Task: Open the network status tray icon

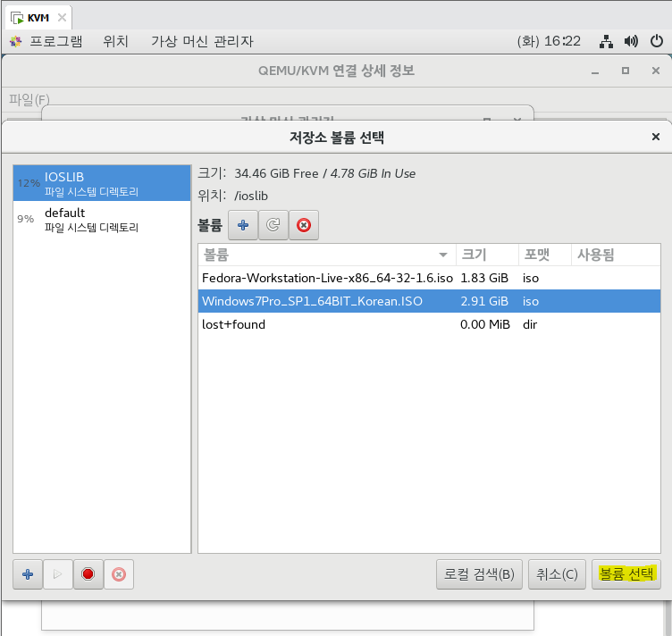Action: [606, 41]
